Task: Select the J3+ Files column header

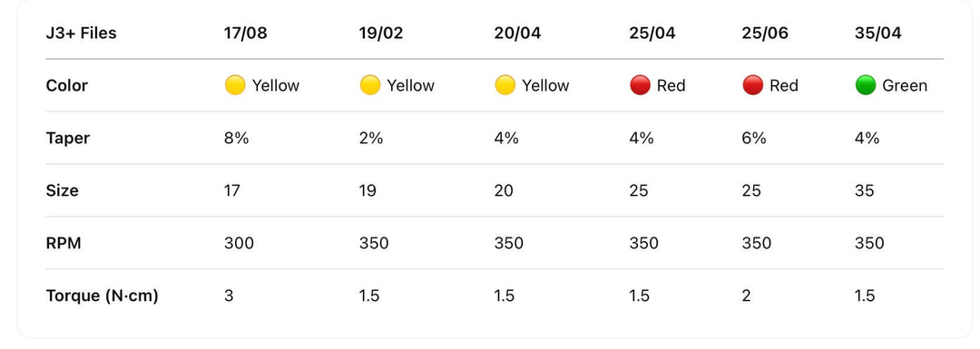Action: coord(82,34)
